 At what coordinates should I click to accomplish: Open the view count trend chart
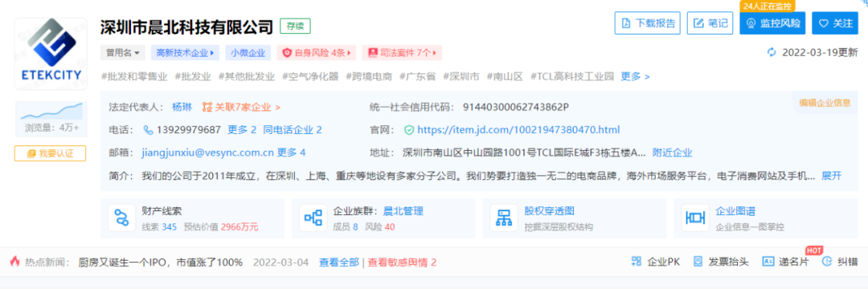click(51, 112)
